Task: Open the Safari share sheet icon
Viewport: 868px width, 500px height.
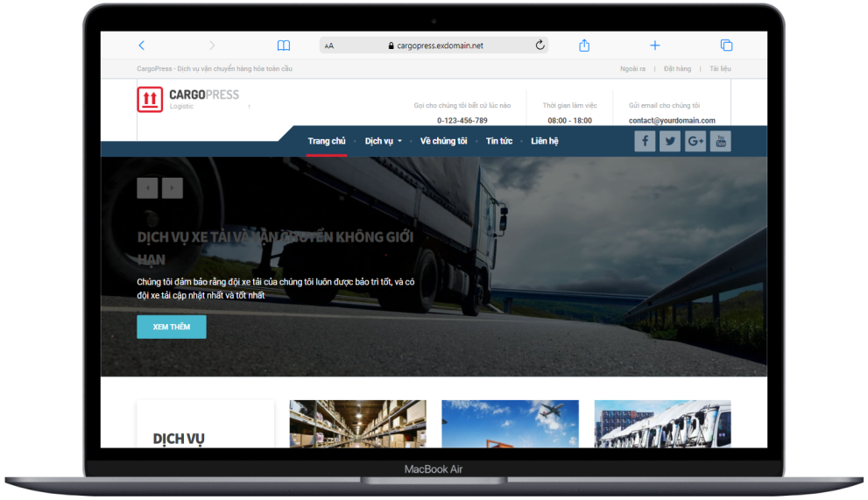Action: pyautogui.click(x=584, y=46)
